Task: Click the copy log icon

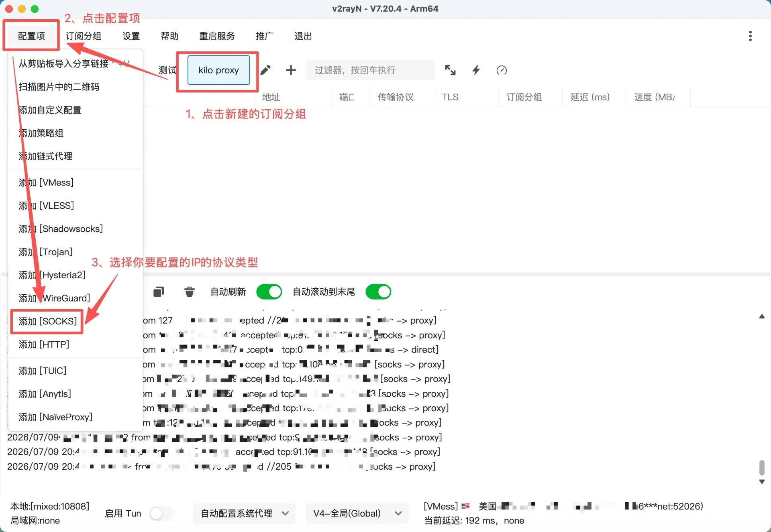Action: [x=159, y=292]
